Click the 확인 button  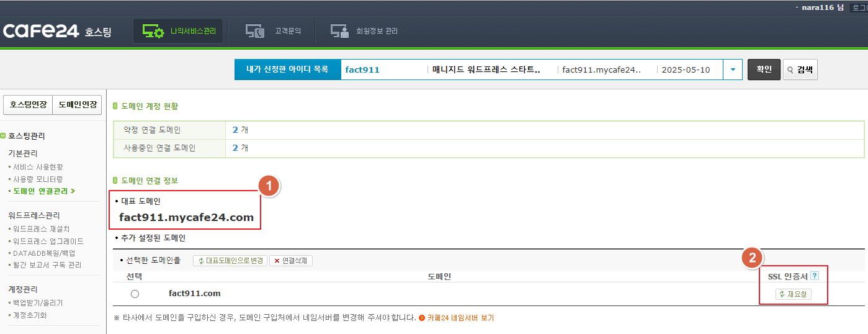[x=763, y=70]
